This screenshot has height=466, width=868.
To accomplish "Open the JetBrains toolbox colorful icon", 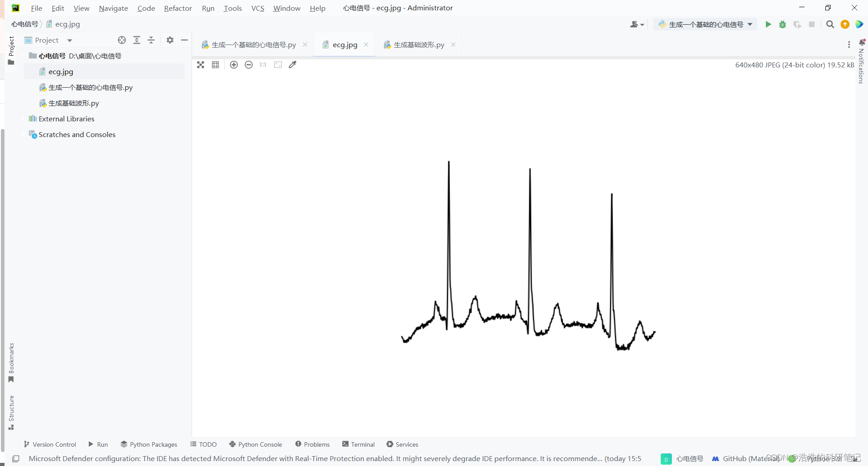I will point(859,24).
